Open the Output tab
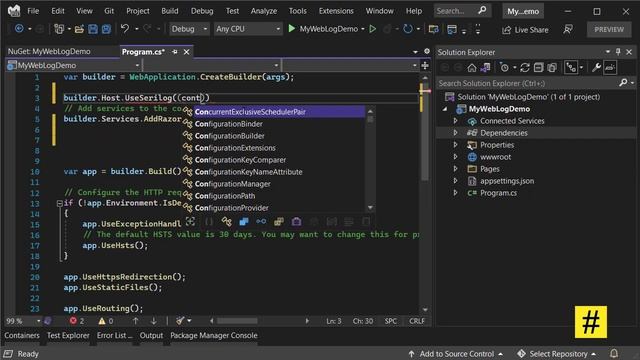 151,336
